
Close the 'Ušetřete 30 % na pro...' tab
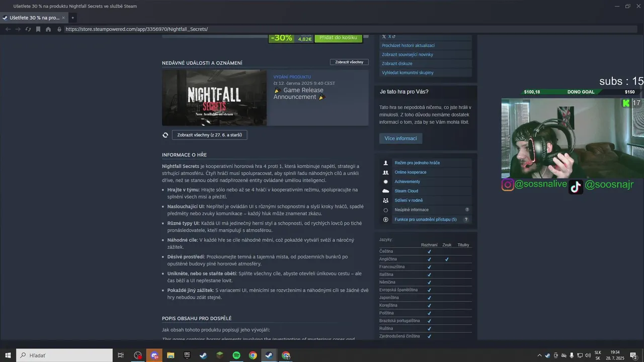[x=63, y=18]
